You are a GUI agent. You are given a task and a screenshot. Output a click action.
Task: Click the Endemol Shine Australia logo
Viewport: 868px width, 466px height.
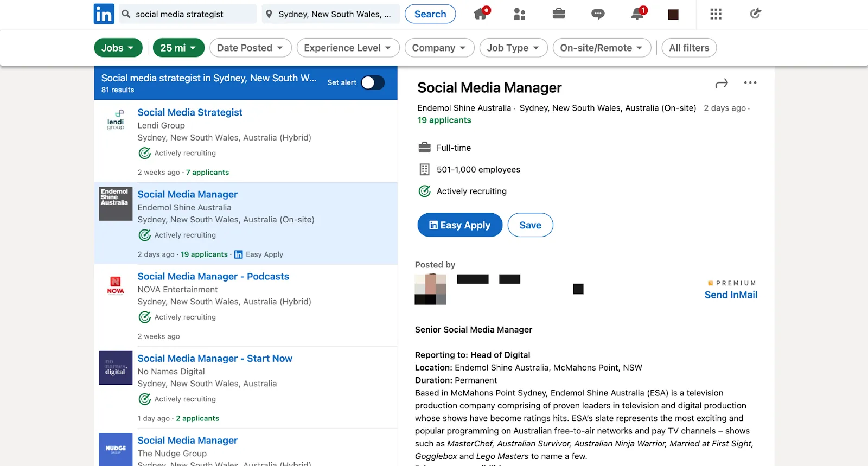pyautogui.click(x=116, y=204)
